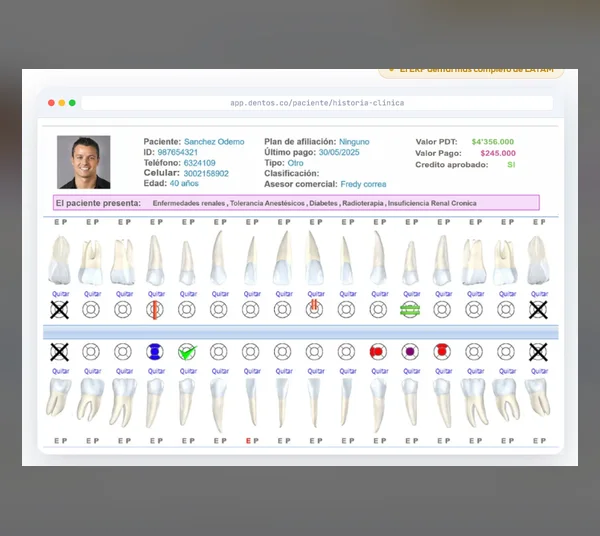The width and height of the screenshot is (600, 536).
Task: Select tooth circle with purple center
Action: coord(410,352)
